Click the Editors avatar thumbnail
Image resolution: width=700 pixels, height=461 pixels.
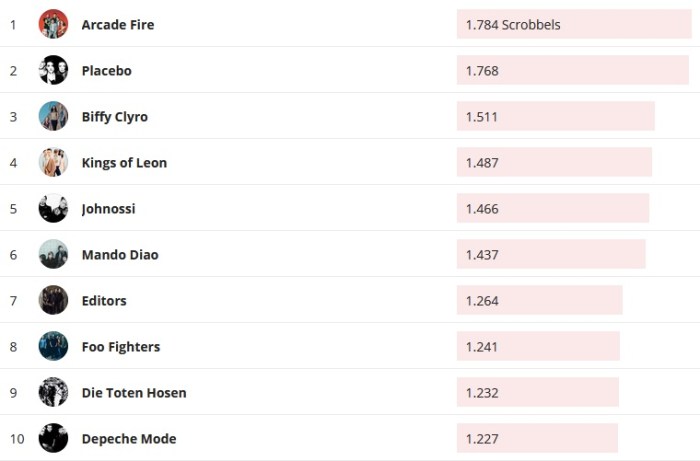[53, 300]
